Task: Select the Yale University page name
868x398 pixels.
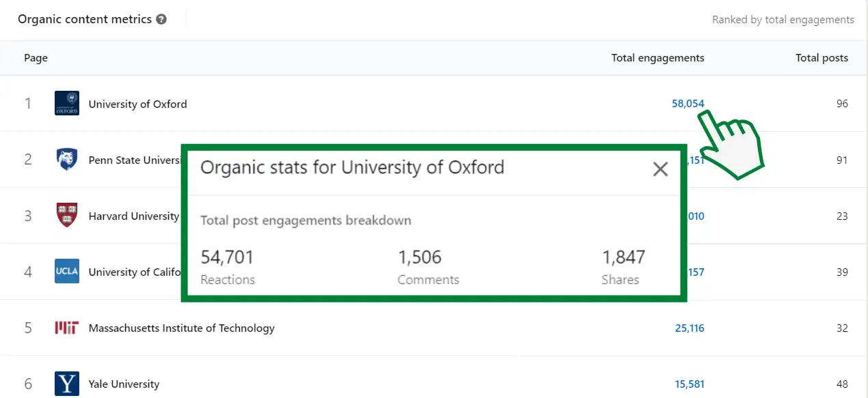Action: click(124, 384)
